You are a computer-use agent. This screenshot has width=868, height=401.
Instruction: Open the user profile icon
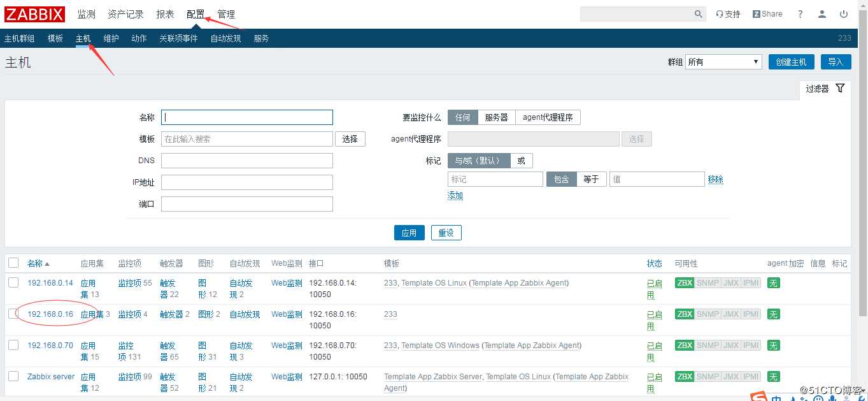(822, 14)
